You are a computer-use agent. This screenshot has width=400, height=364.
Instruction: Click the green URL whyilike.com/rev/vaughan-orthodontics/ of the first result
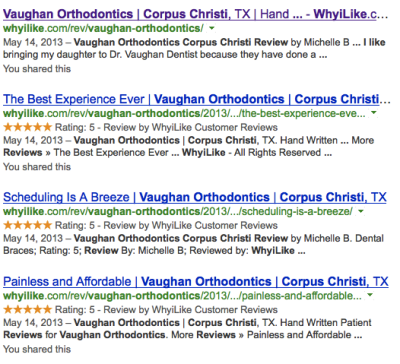coord(103,29)
